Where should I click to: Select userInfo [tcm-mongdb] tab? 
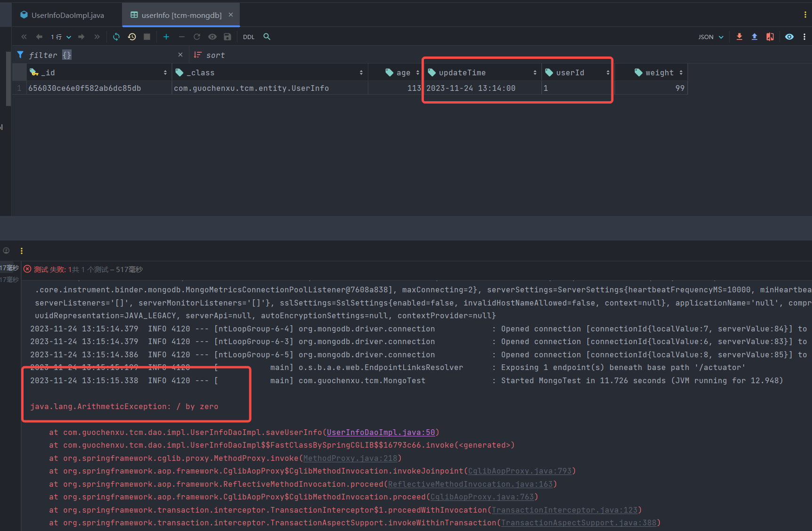(x=181, y=15)
